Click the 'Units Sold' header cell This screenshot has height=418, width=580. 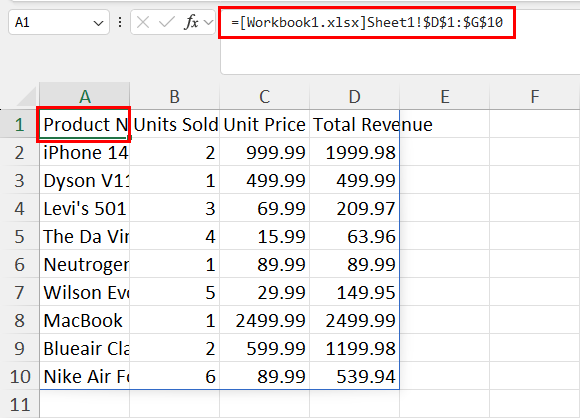(x=175, y=124)
